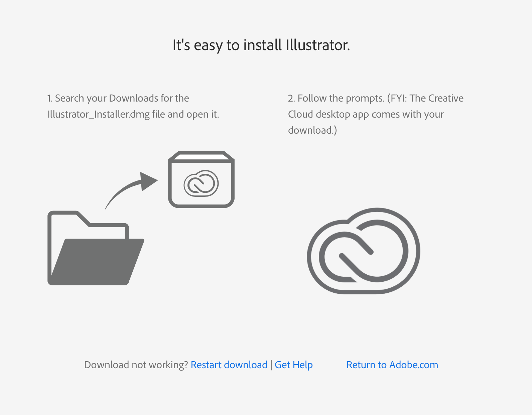Click the lid of the installer box

pyautogui.click(x=201, y=156)
